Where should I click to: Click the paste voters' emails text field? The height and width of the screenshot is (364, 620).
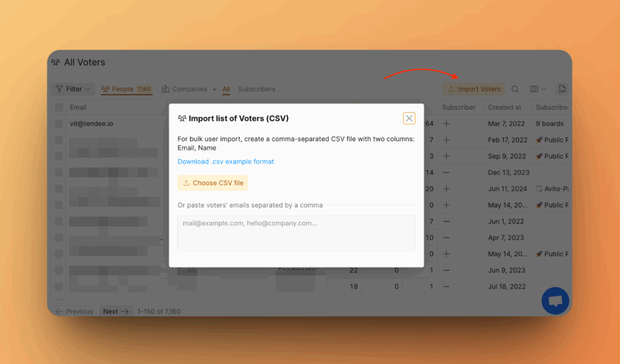tap(296, 233)
